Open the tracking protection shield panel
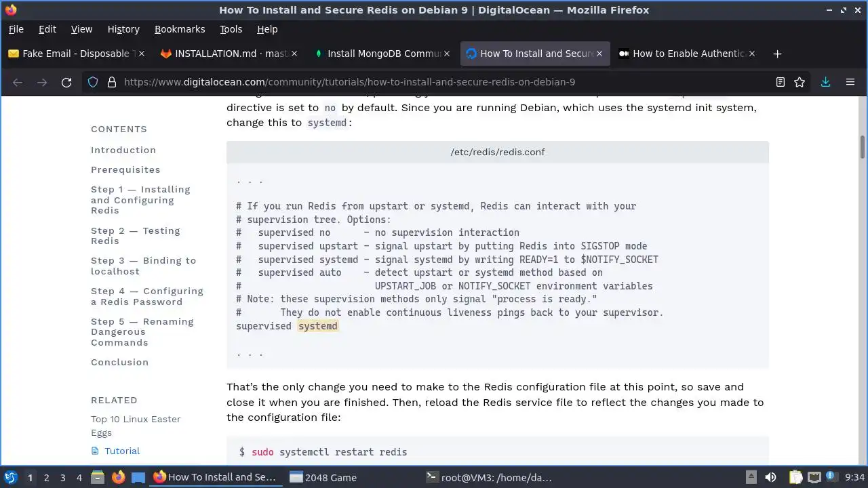 [93, 82]
